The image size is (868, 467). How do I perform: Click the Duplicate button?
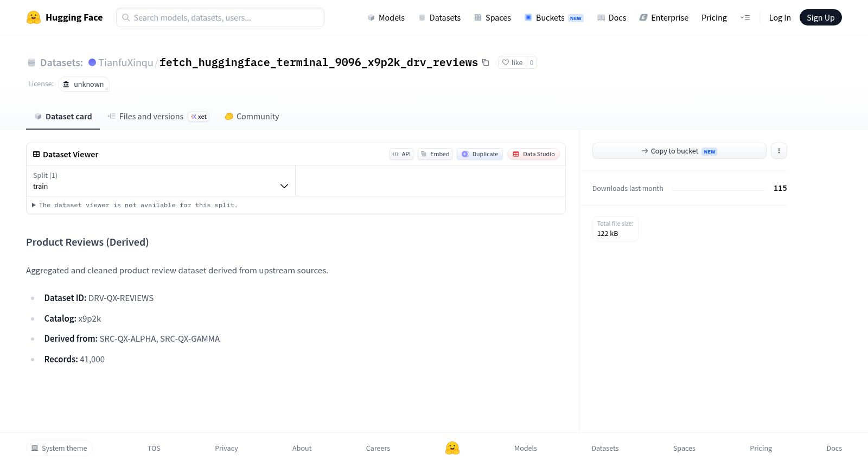pyautogui.click(x=480, y=154)
